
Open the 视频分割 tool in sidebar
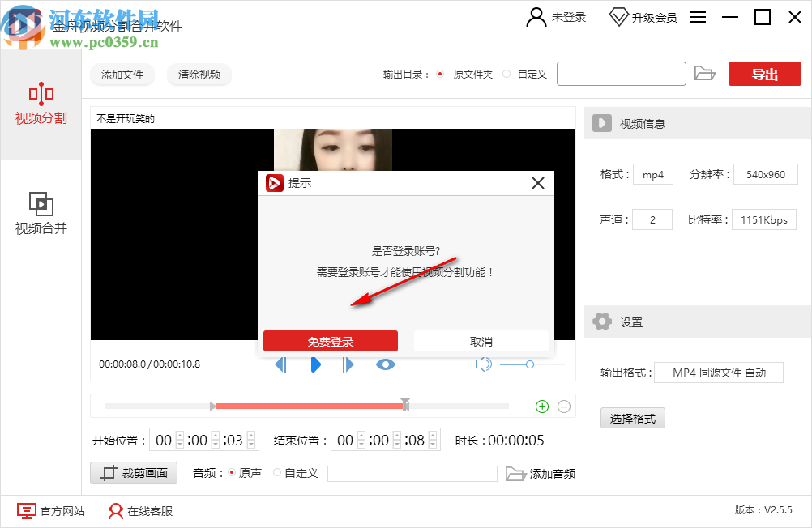click(x=41, y=105)
